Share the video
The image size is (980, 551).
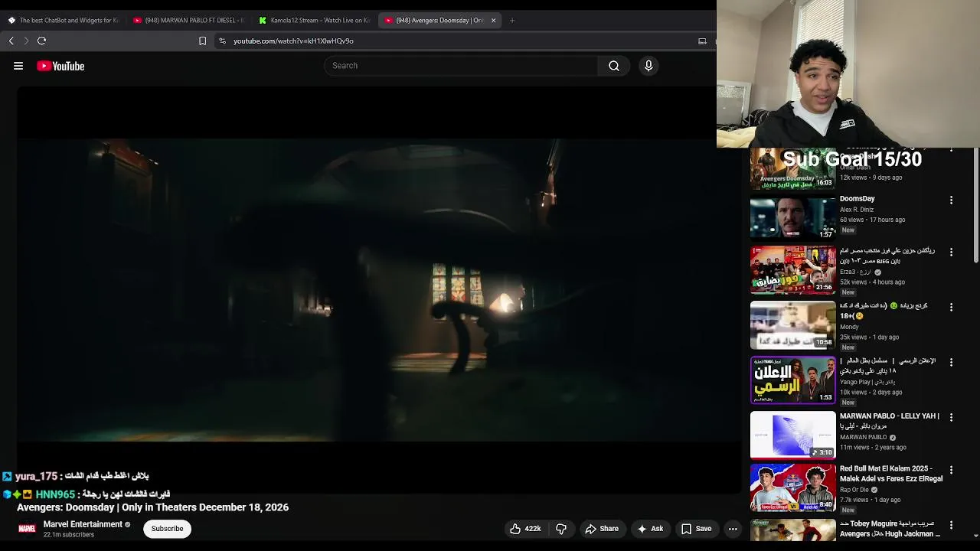point(601,529)
